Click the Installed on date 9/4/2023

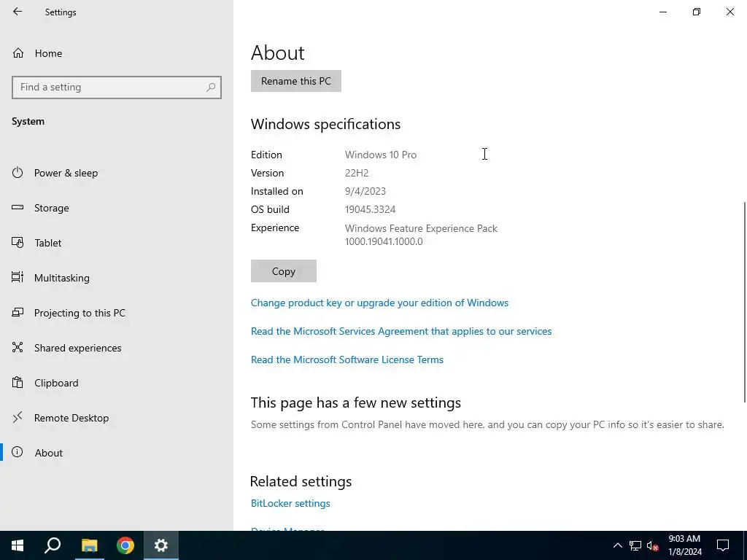[365, 192]
